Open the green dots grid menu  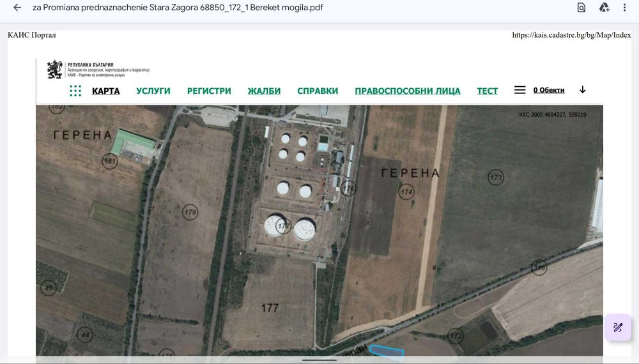75,91
